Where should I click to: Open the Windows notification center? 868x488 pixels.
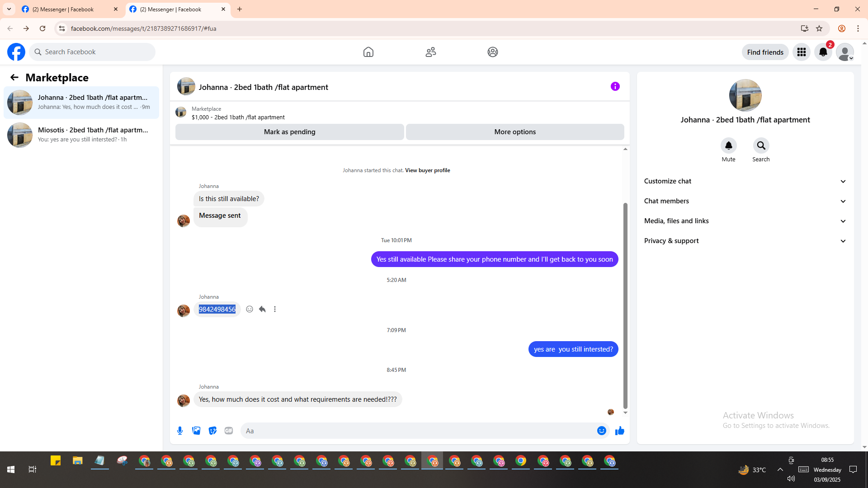coord(853,469)
